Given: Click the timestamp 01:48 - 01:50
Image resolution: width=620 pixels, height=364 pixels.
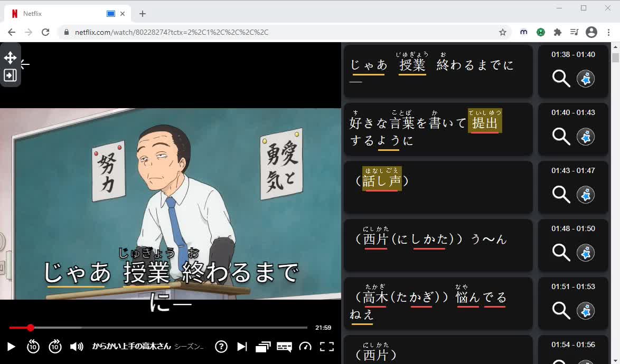Looking at the screenshot, I should (x=573, y=228).
